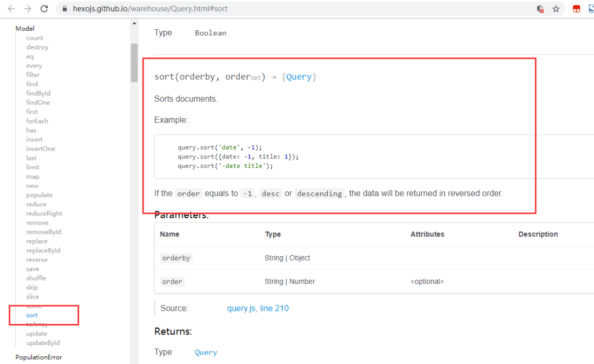Go to the limit method

32,167
